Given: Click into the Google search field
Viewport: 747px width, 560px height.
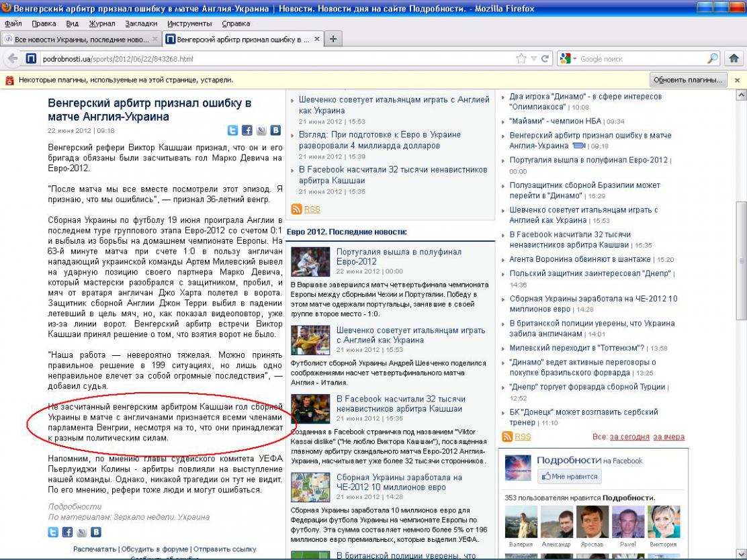Looking at the screenshot, I should coord(641,59).
